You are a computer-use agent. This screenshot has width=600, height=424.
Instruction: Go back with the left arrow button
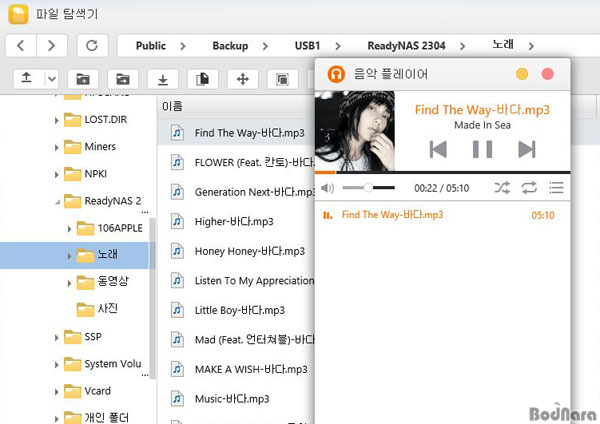(21, 46)
